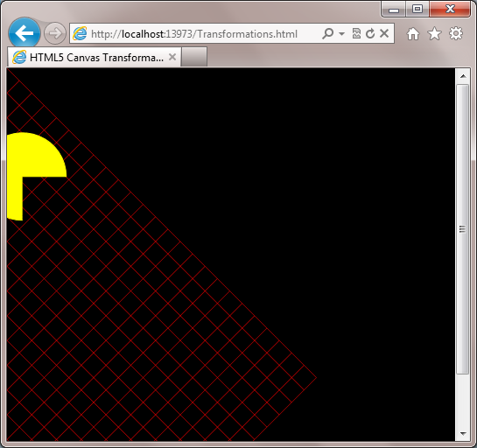Close the HTML5 Canvas tab

click(x=172, y=57)
